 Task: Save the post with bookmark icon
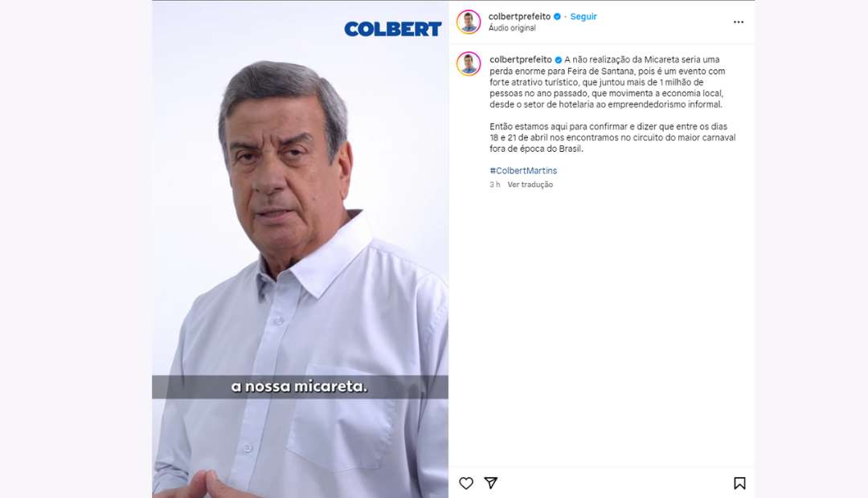[x=739, y=483]
